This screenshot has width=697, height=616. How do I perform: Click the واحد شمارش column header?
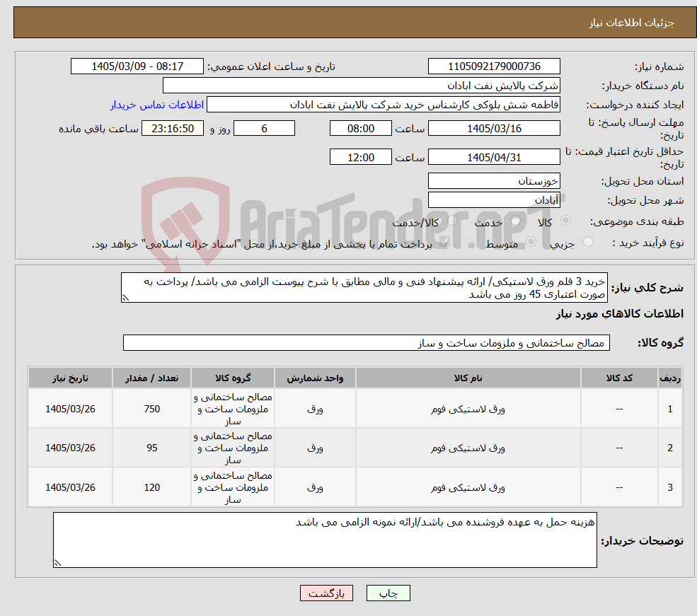(x=315, y=378)
